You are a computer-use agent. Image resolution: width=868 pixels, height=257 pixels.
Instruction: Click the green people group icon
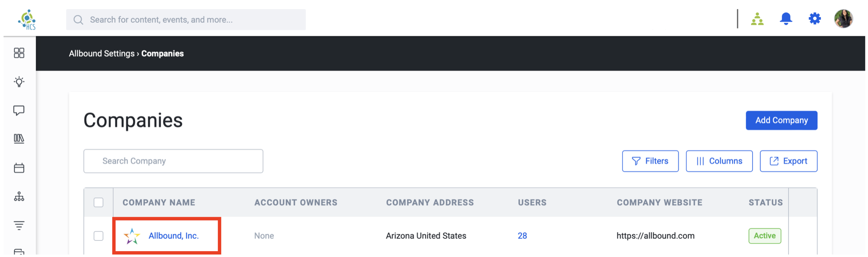(757, 19)
